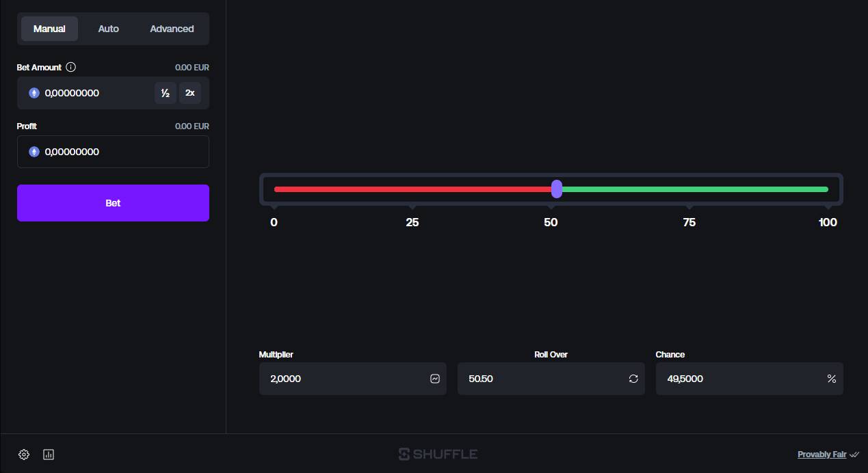Click the percent icon in Chance field

[x=832, y=379]
